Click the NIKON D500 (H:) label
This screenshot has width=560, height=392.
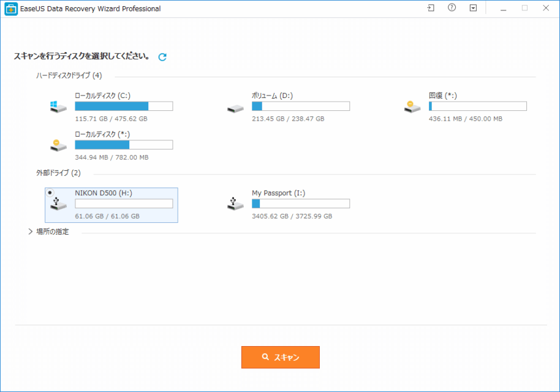click(x=104, y=193)
